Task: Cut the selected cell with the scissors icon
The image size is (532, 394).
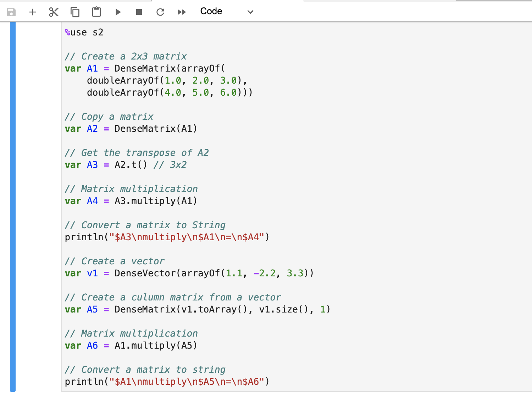Action: pyautogui.click(x=54, y=12)
